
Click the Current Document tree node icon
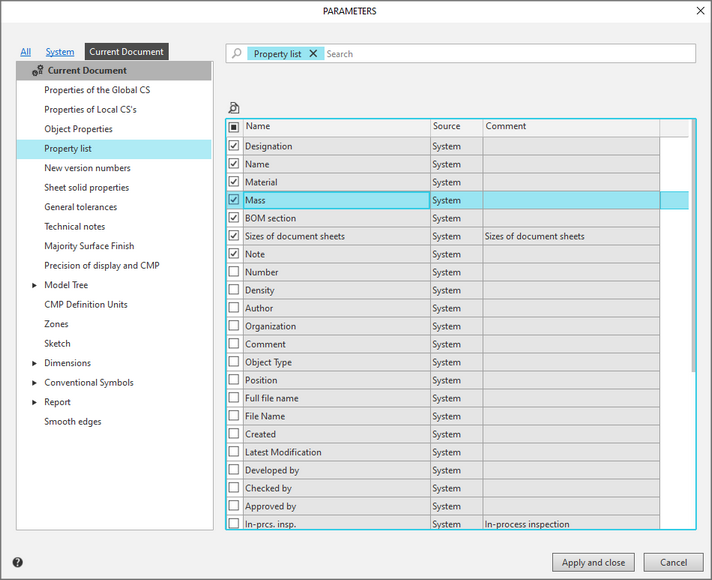tap(38, 71)
